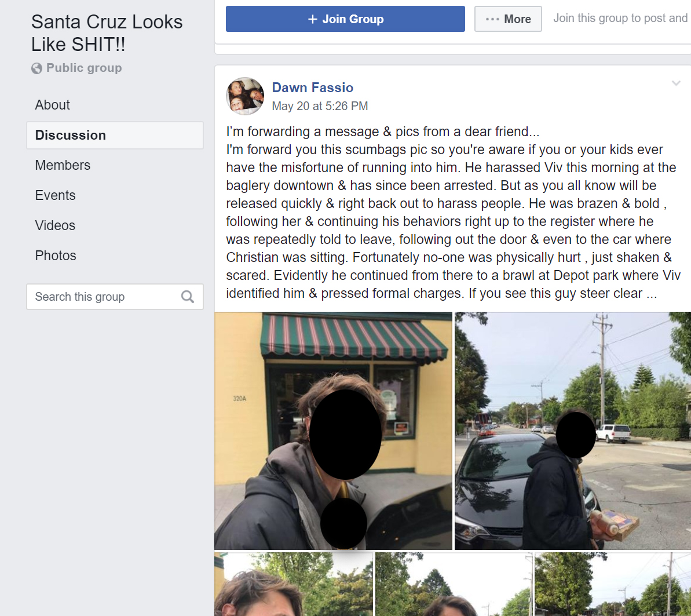Open the bottom-middle post photo
This screenshot has width=691, height=616.
(454, 584)
